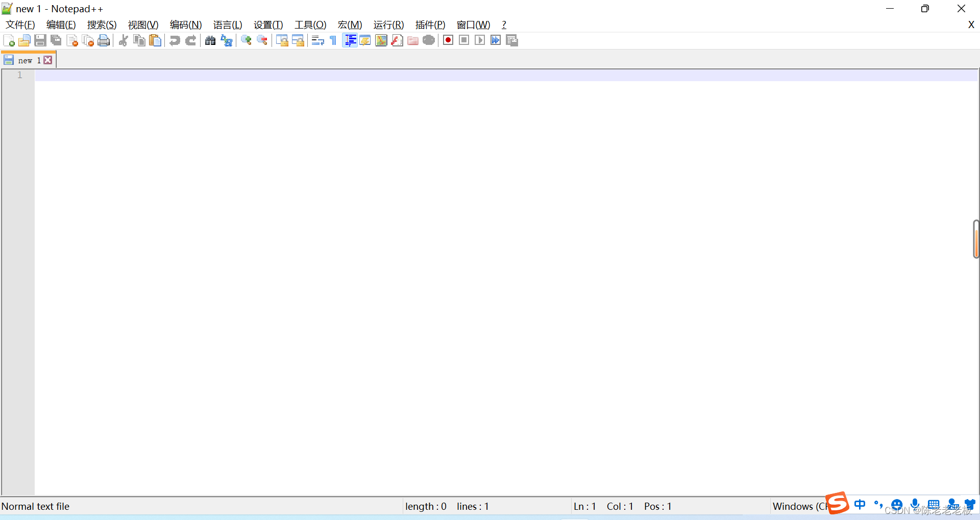Open the 视图(V) menu
This screenshot has width=980, height=520.
click(143, 25)
